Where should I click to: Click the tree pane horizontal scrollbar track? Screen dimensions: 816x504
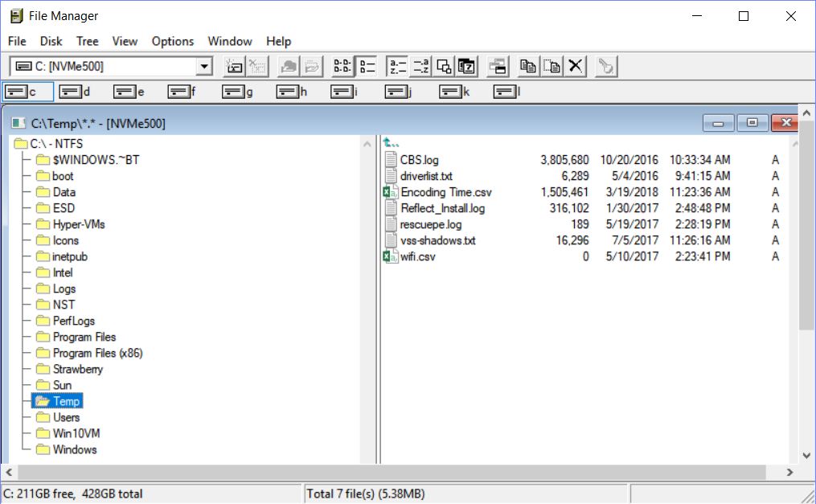pos(185,473)
